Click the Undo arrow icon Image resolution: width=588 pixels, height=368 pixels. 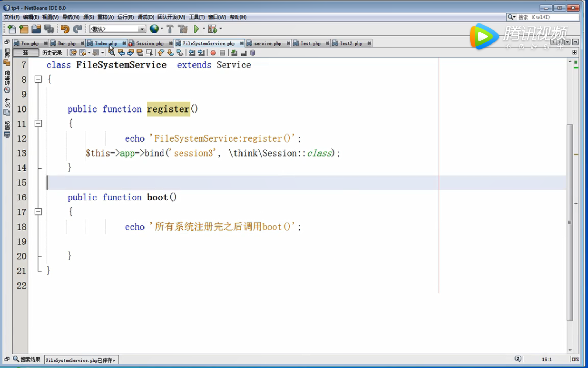(65, 29)
